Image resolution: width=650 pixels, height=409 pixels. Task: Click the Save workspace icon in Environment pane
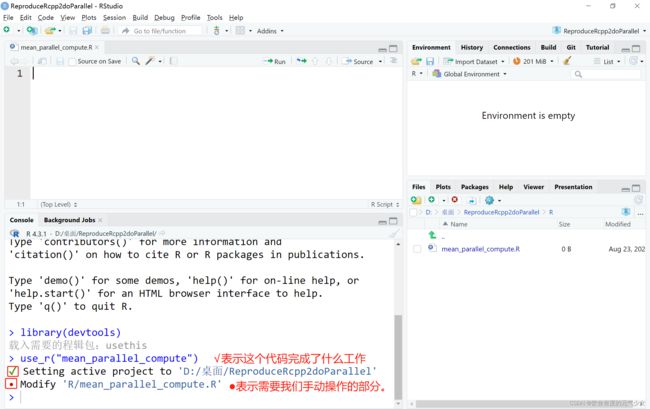(430, 61)
